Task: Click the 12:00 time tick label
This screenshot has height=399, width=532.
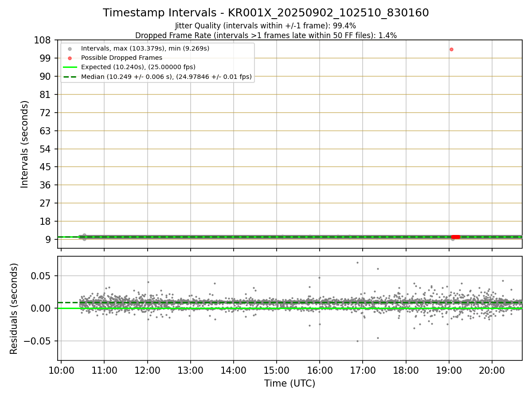Action: point(147,371)
